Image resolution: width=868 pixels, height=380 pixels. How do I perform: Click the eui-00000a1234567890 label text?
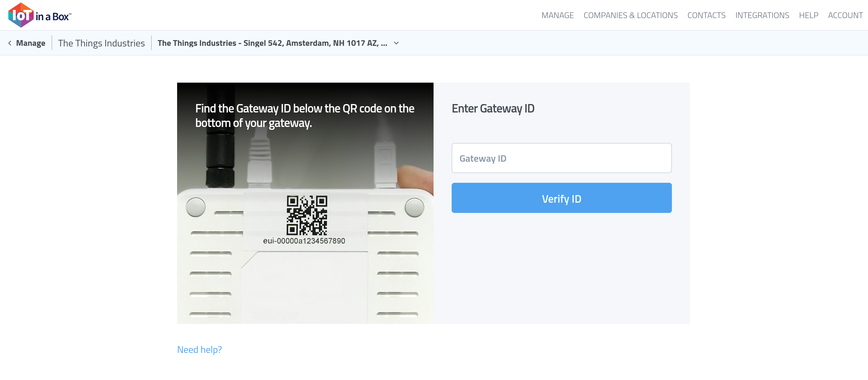[304, 241]
